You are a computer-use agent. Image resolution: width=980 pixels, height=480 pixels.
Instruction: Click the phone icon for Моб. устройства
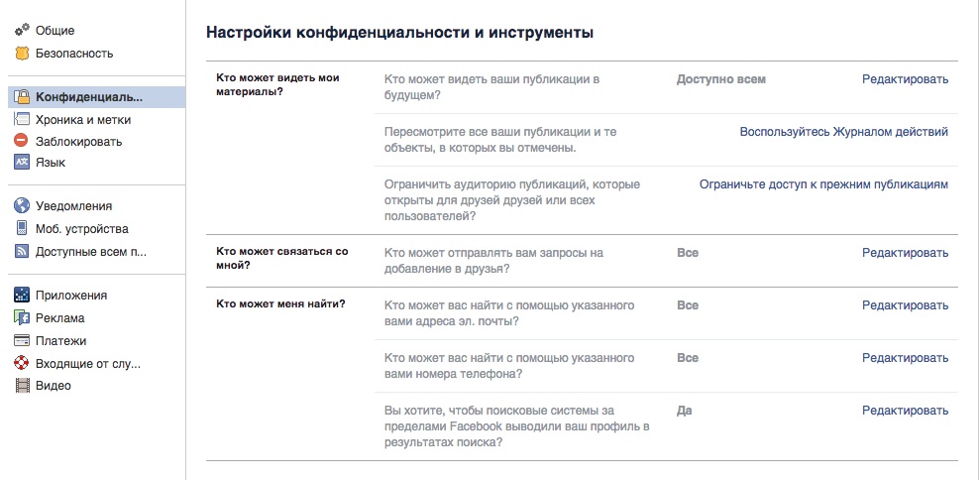click(x=22, y=228)
